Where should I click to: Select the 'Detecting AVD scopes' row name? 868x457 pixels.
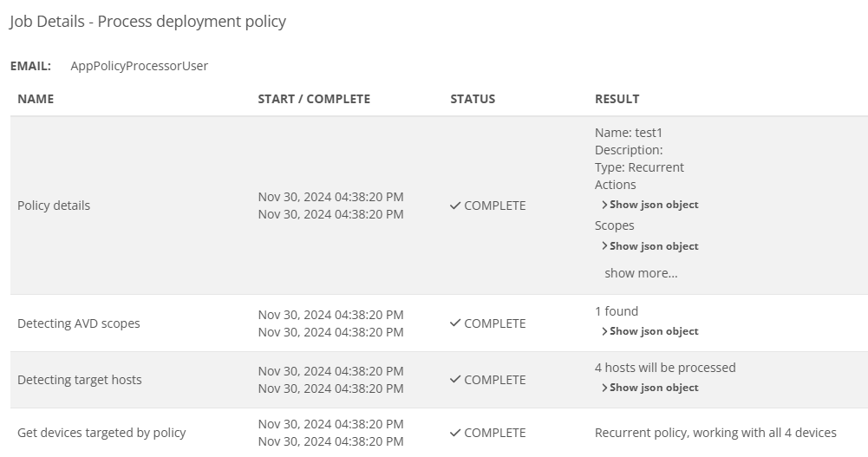click(79, 323)
